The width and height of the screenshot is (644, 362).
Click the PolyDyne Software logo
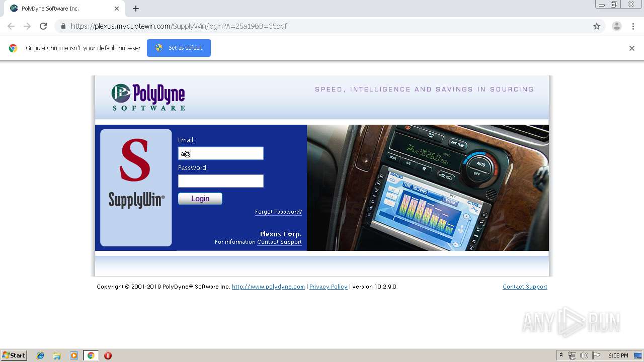(x=148, y=97)
